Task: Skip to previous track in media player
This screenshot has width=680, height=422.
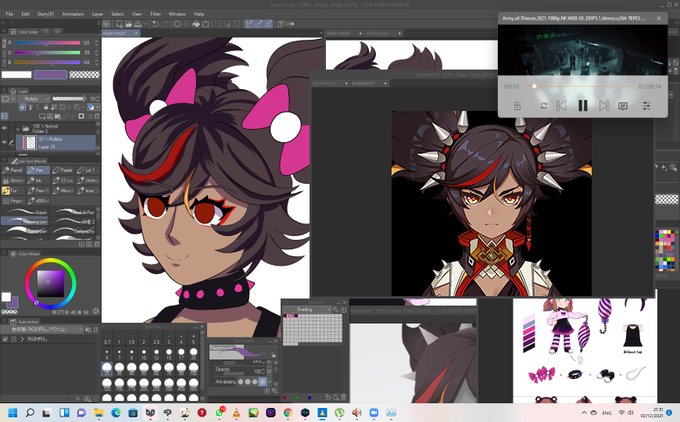Action: (x=561, y=105)
